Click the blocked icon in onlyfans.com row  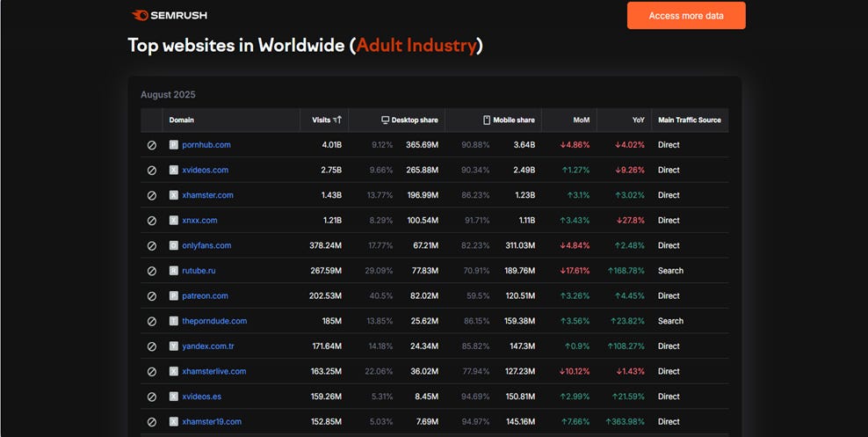point(152,246)
